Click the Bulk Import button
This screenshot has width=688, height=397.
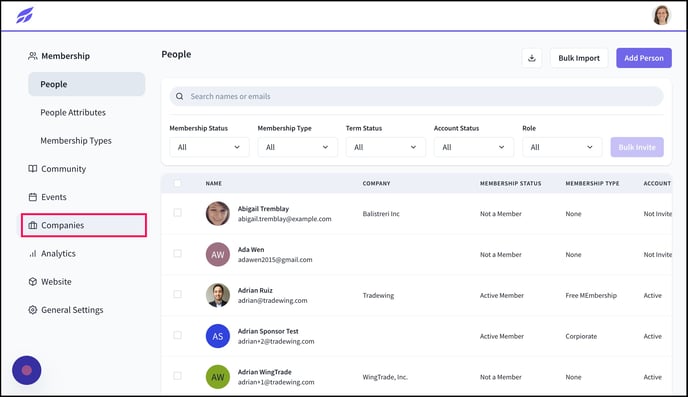[x=579, y=58]
